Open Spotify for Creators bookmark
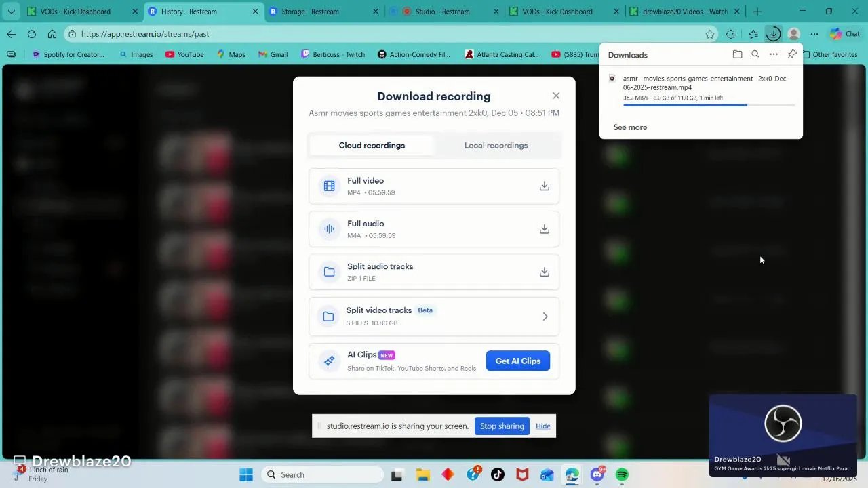The height and width of the screenshot is (488, 868). (x=68, y=54)
